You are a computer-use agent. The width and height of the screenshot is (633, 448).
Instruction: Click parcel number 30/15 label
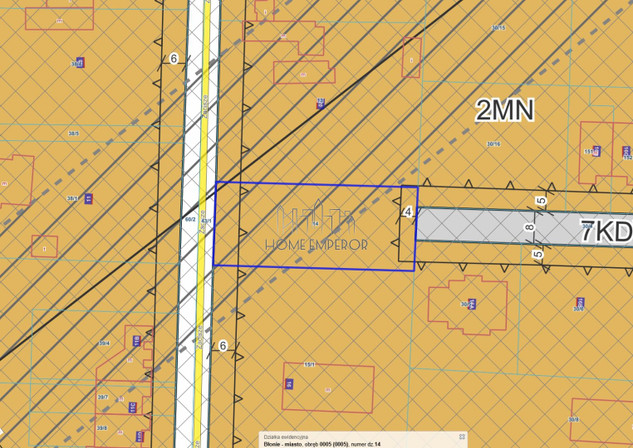(498, 27)
